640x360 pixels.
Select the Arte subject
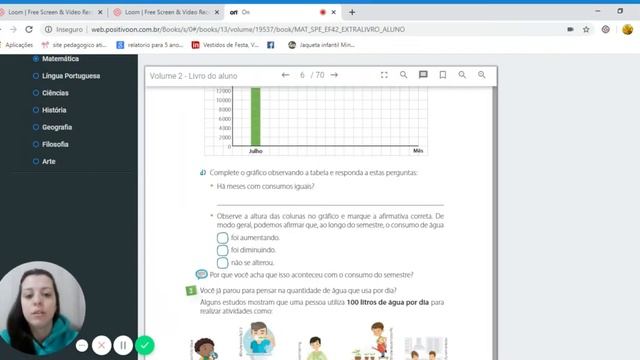tap(44, 162)
